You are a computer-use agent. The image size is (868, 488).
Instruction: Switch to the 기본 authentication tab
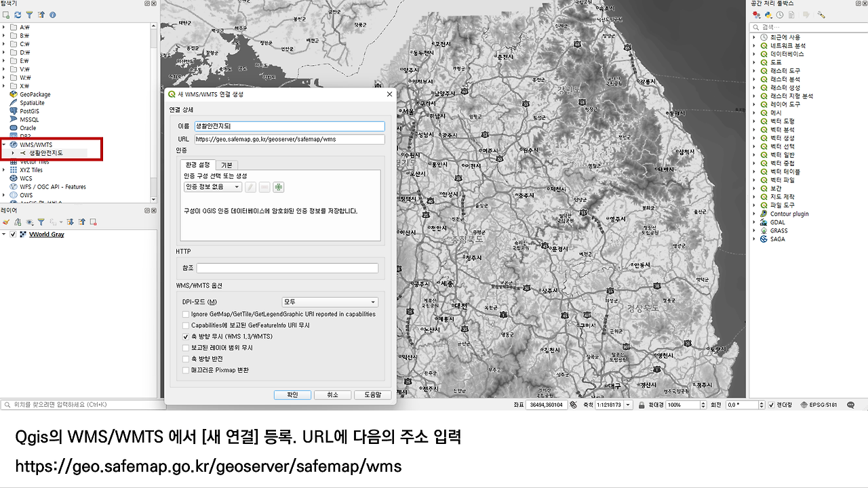[226, 165]
